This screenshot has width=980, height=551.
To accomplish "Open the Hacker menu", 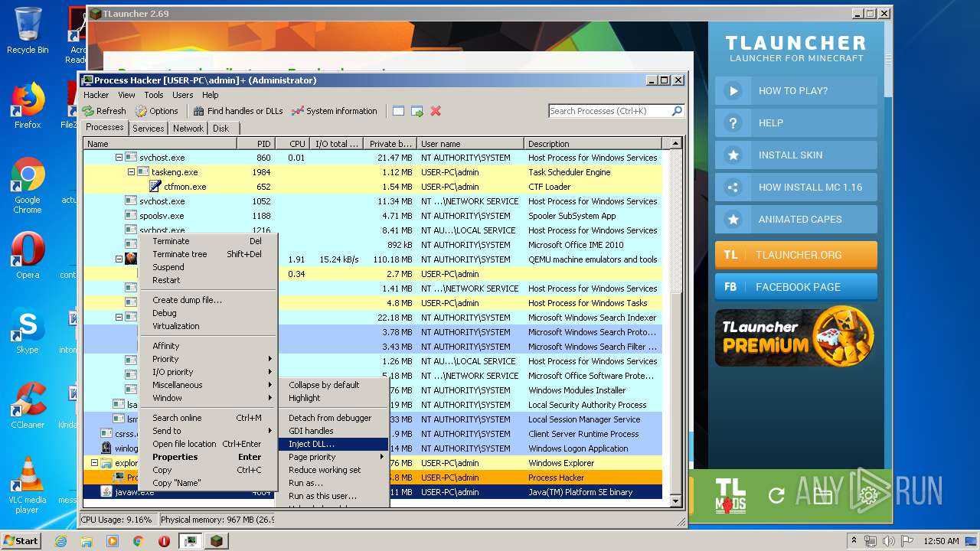I will click(x=96, y=95).
